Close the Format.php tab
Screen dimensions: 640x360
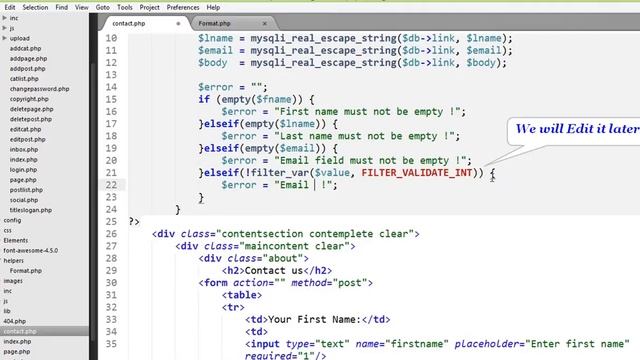click(264, 23)
